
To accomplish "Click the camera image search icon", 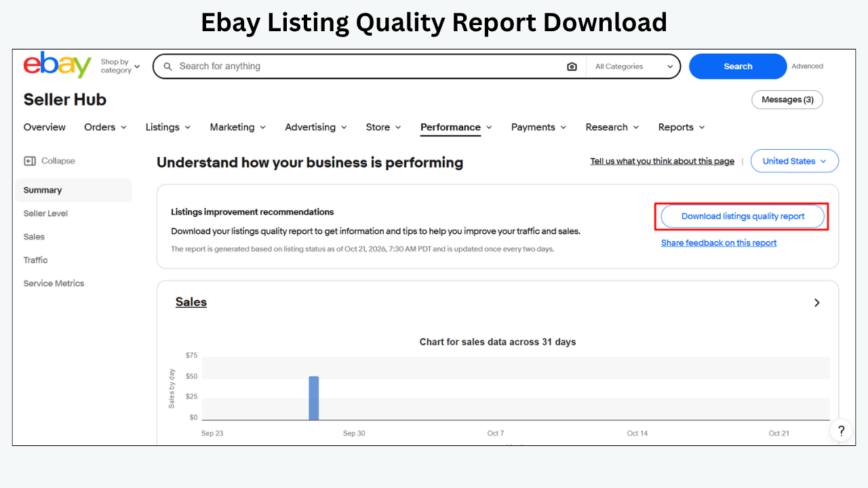I will tap(572, 66).
